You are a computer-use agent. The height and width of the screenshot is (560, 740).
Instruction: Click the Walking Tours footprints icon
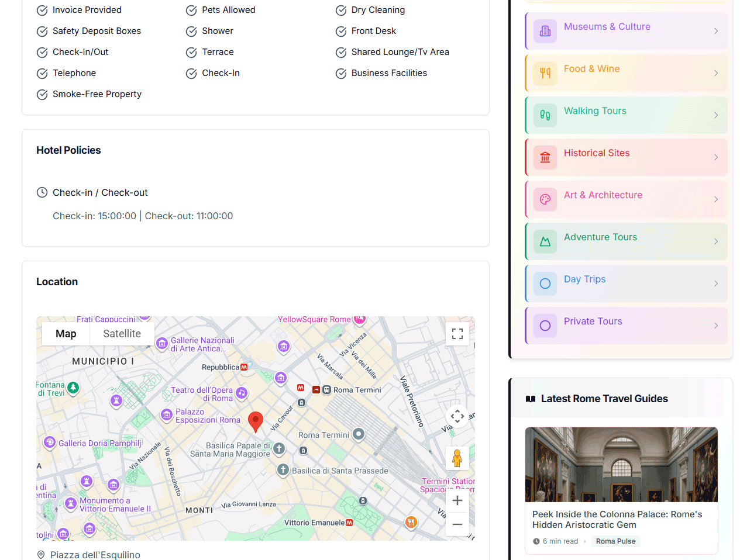click(x=545, y=115)
